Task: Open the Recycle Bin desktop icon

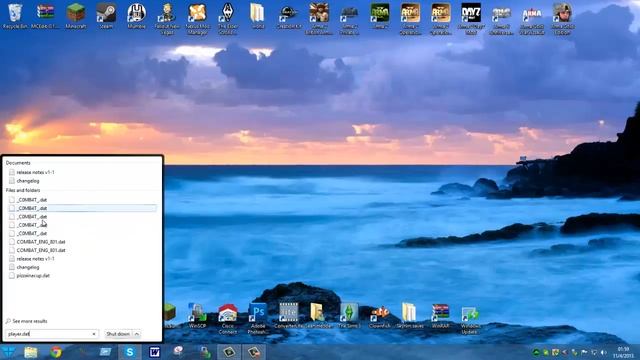Action: click(x=15, y=16)
